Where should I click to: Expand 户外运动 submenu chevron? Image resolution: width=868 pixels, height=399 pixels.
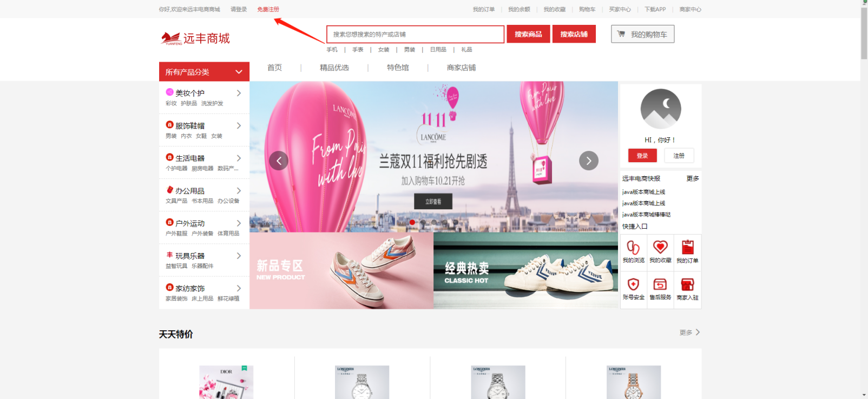coord(239,223)
